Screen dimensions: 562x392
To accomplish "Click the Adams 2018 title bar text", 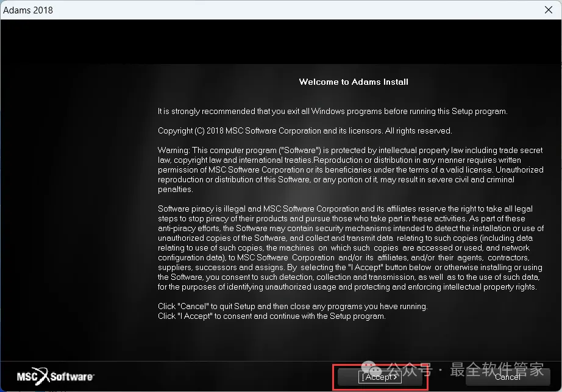I will point(28,10).
